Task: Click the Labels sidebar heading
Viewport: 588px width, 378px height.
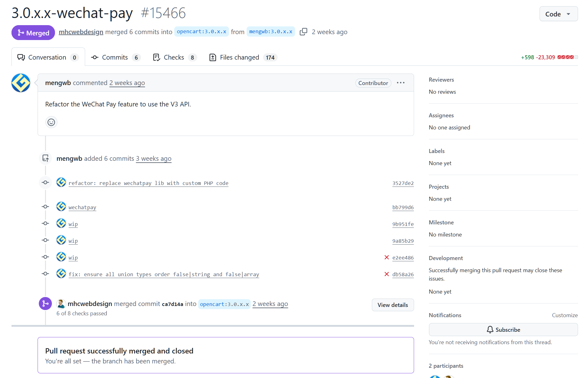Action: (436, 151)
